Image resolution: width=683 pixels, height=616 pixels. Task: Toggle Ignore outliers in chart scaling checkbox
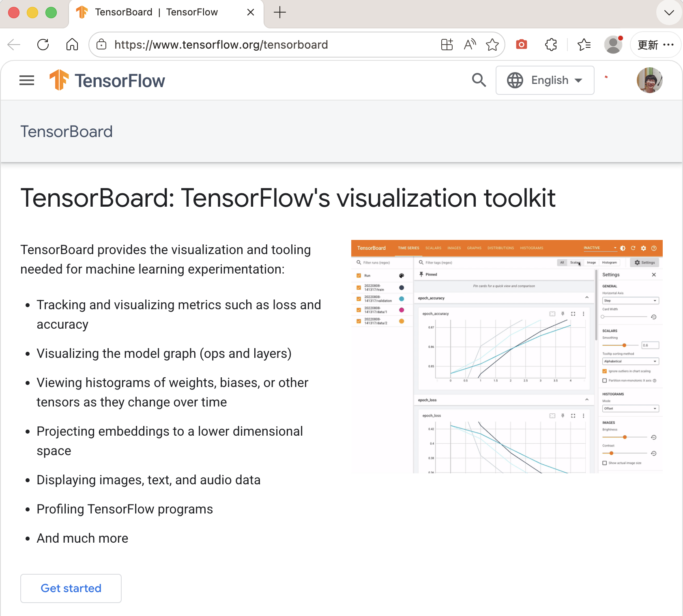click(605, 371)
